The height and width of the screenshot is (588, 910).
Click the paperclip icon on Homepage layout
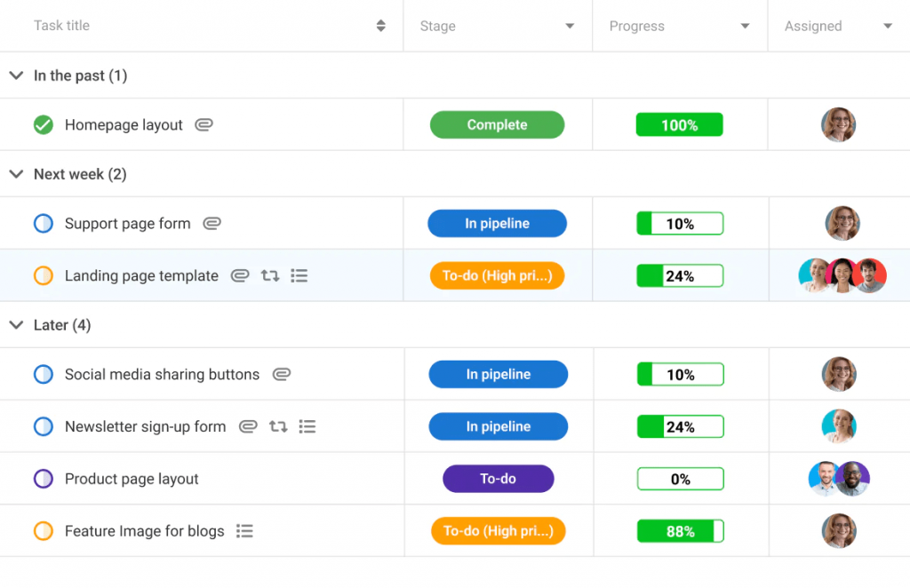[x=204, y=124]
